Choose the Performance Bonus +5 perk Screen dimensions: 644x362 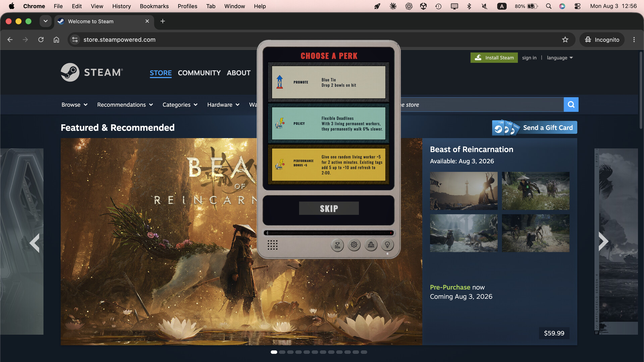pos(329,165)
